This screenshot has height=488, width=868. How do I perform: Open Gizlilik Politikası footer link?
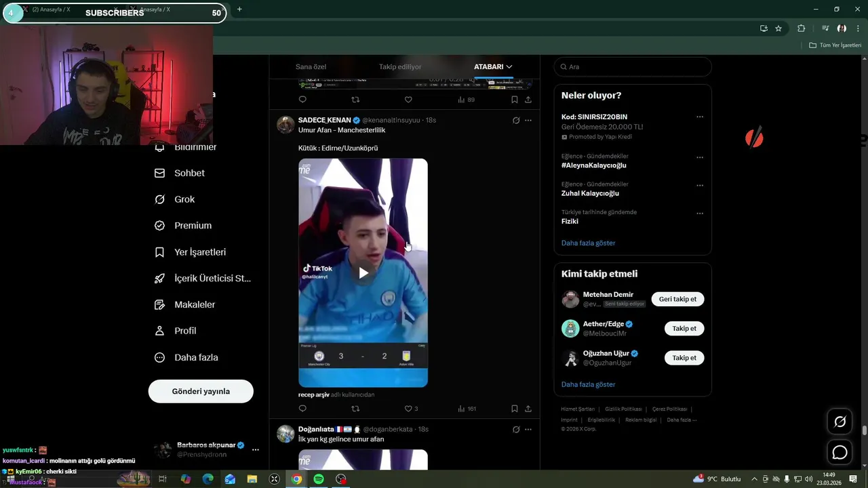tap(623, 409)
